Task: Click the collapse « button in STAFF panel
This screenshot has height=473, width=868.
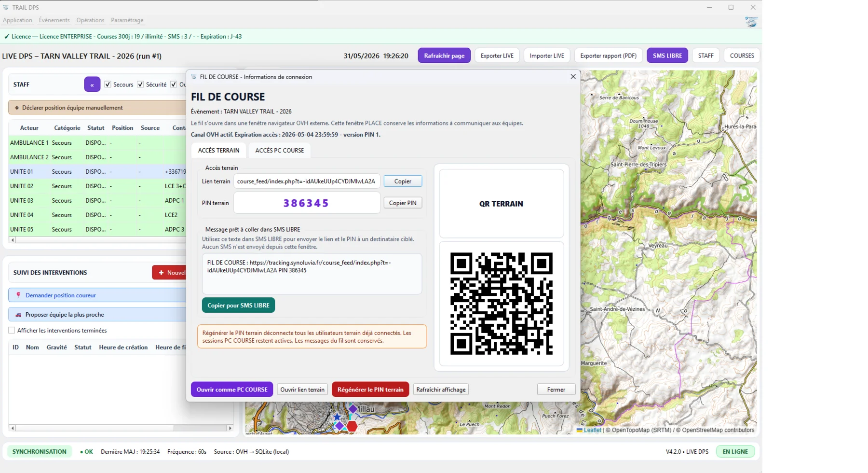Action: pos(92,84)
